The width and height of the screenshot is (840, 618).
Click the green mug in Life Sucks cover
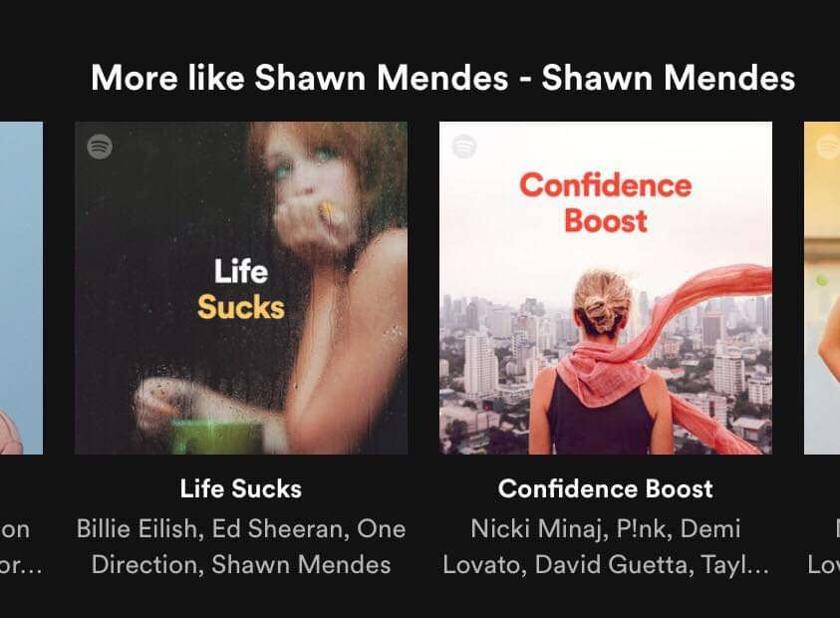click(x=216, y=438)
